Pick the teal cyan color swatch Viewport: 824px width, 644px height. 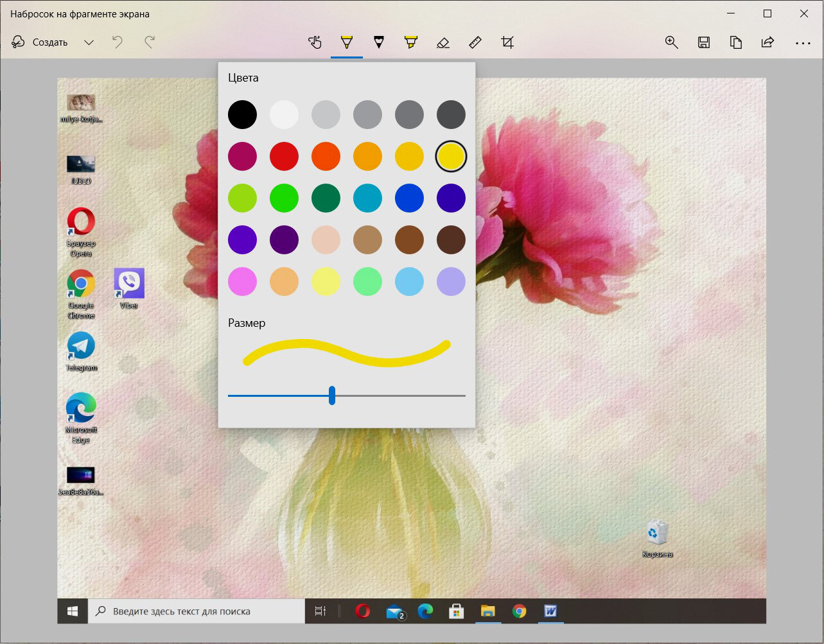(x=367, y=198)
